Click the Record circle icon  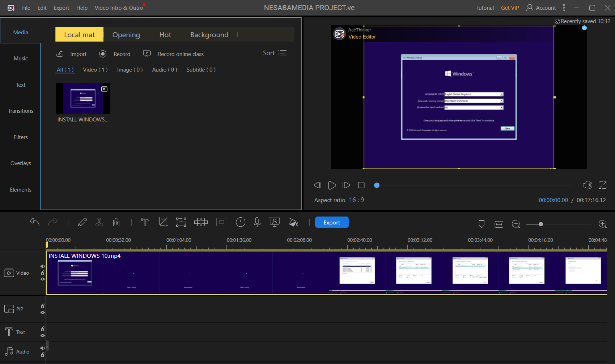click(x=103, y=54)
